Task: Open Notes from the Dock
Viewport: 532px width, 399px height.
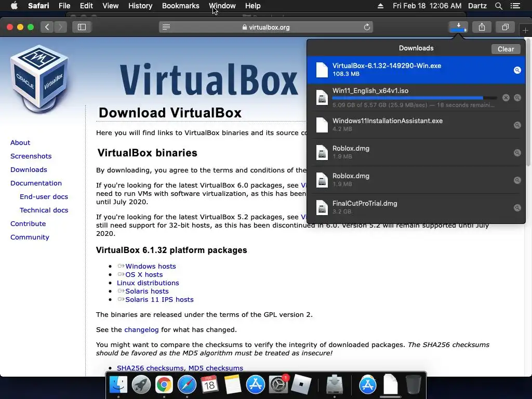Action: pos(232,385)
